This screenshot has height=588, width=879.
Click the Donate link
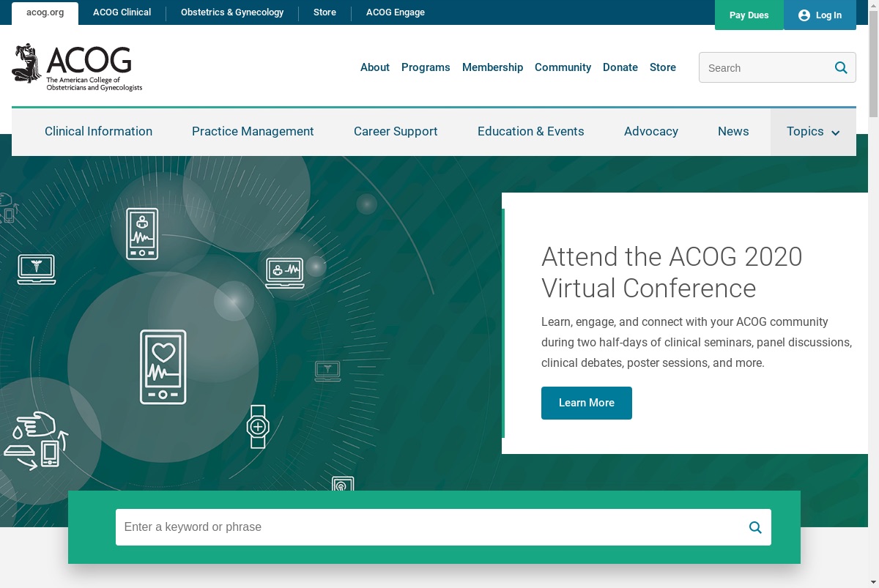tap(620, 67)
